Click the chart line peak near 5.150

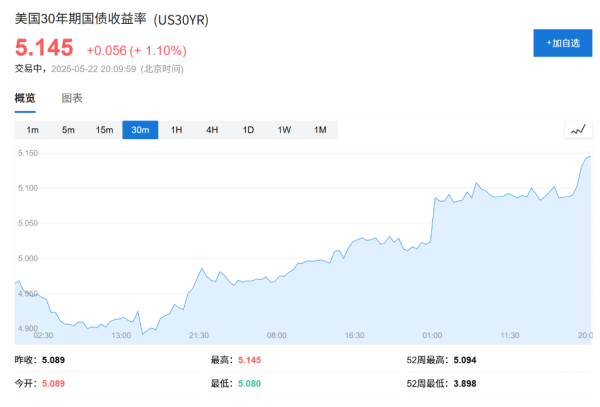589,156
